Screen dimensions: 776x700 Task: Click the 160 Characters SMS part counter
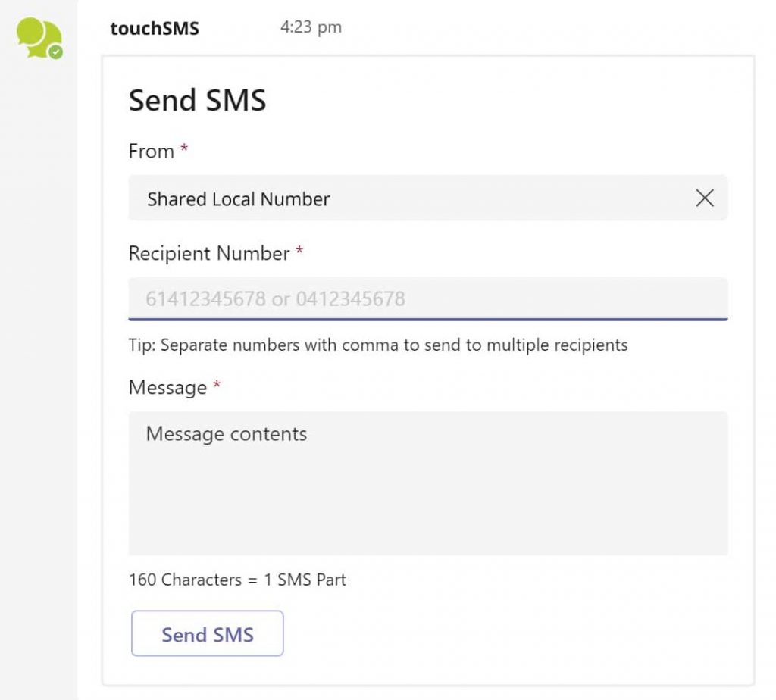coord(236,580)
